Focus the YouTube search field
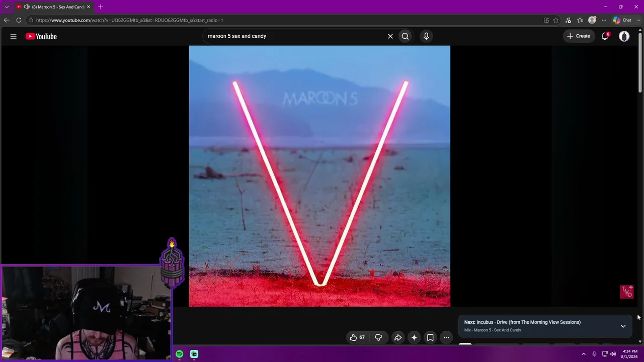 294,36
